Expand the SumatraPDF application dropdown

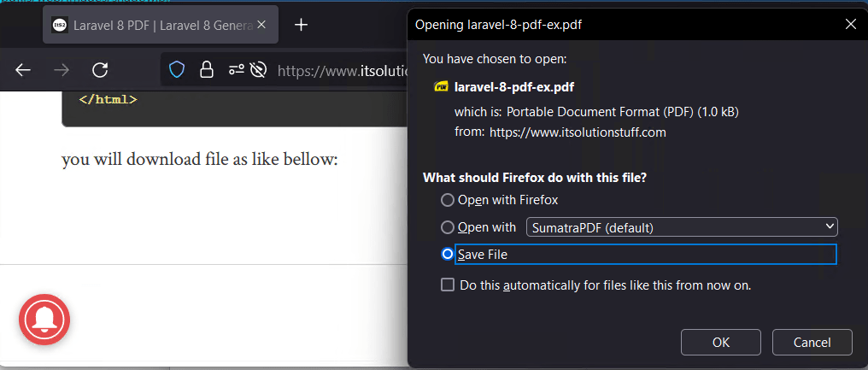(x=682, y=227)
